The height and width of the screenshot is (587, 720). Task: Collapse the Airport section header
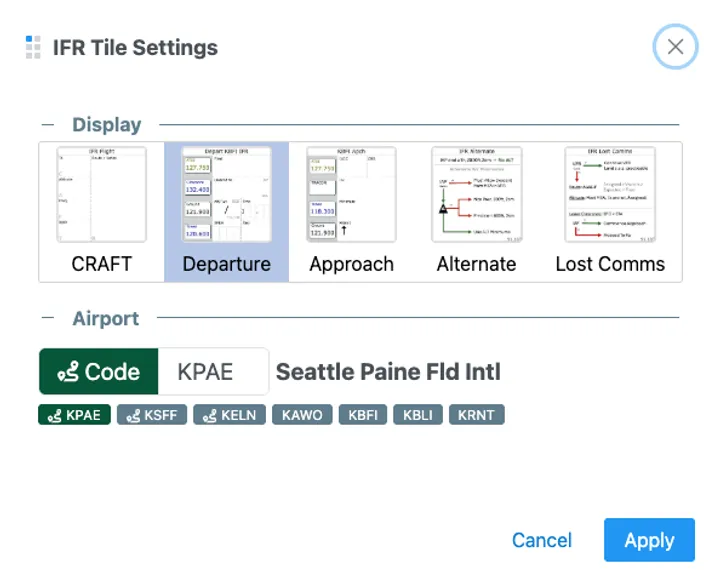pos(105,319)
